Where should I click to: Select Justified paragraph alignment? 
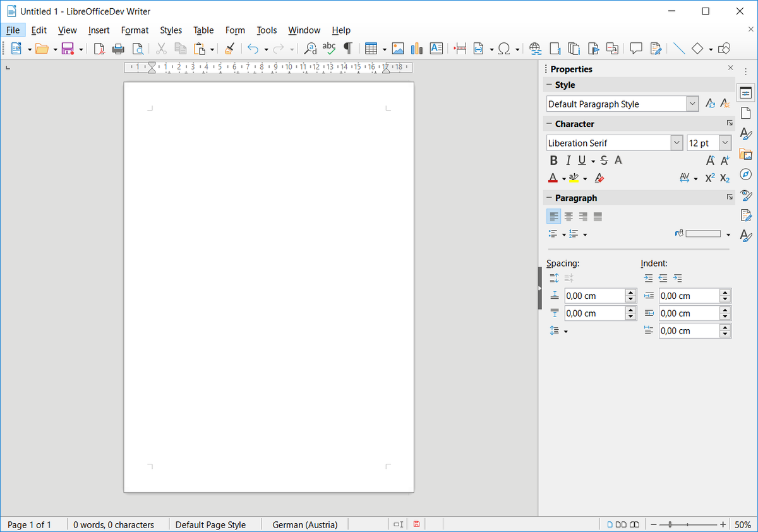[x=598, y=216]
